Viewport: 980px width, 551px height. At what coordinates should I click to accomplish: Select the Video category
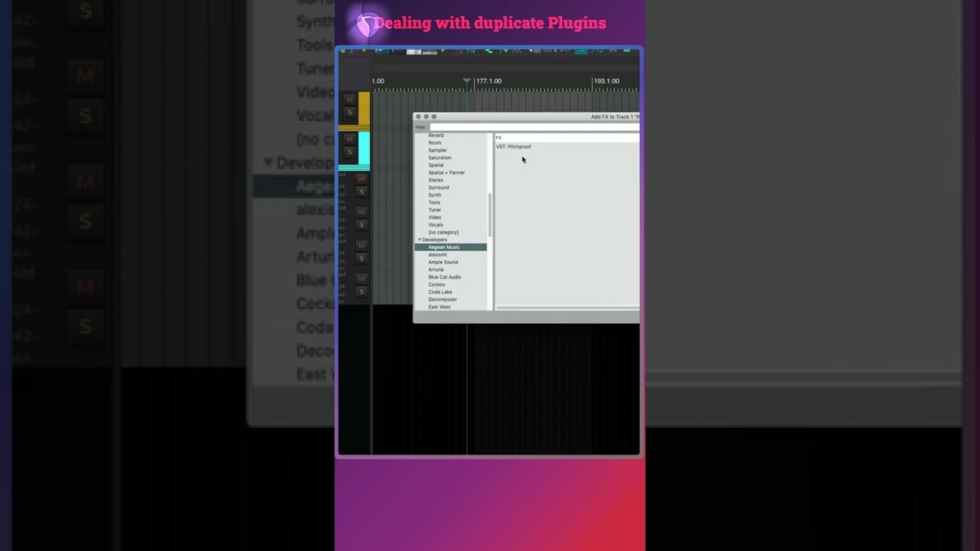[434, 217]
